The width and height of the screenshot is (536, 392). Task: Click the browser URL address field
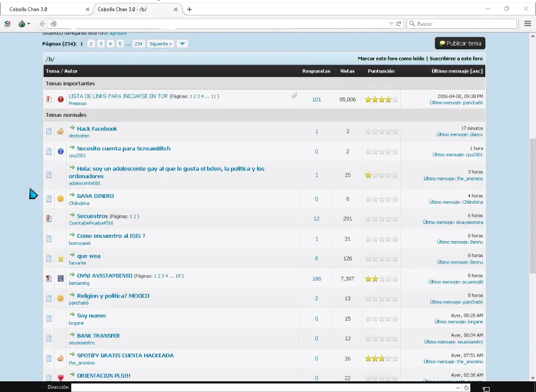(222, 23)
